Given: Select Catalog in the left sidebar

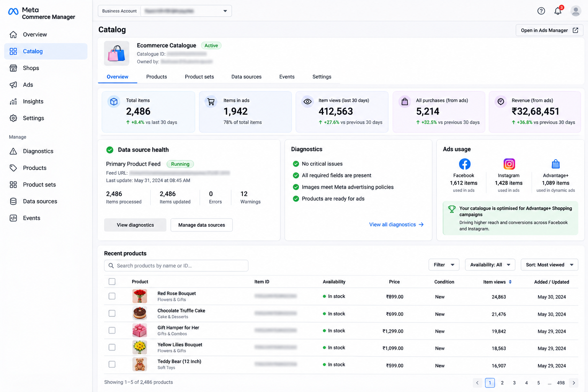Looking at the screenshot, I should coord(46,51).
